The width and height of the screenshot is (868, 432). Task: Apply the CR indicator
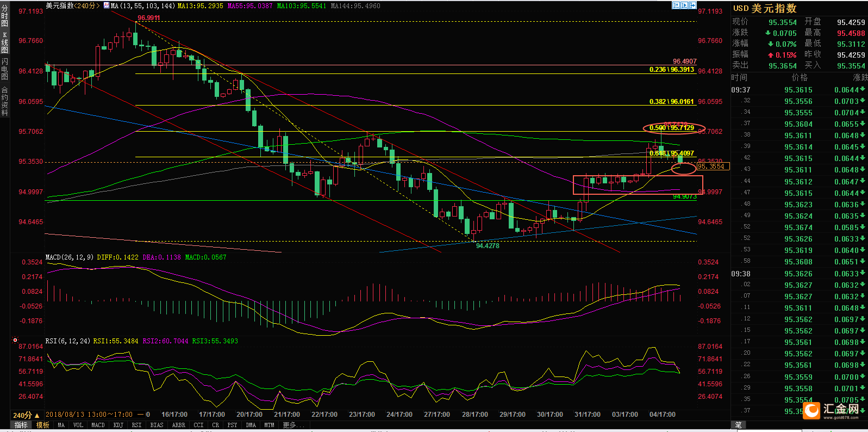[x=216, y=425]
